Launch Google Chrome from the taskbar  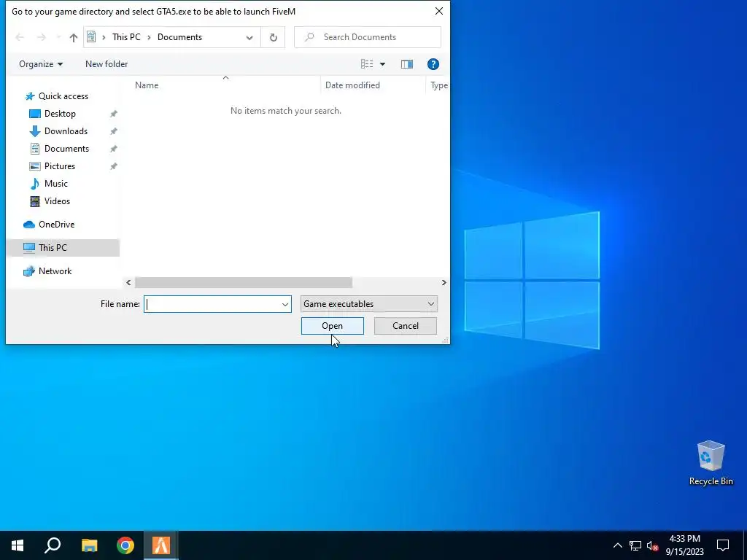(x=125, y=545)
